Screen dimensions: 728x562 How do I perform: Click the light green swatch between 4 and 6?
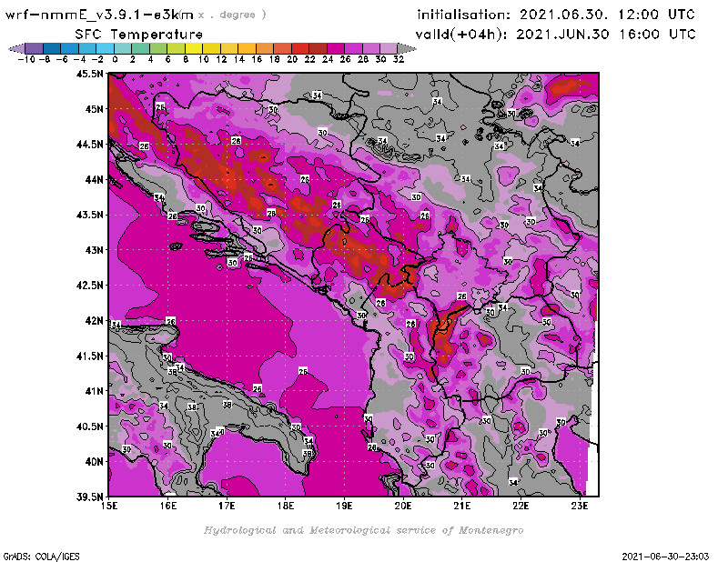click(157, 49)
